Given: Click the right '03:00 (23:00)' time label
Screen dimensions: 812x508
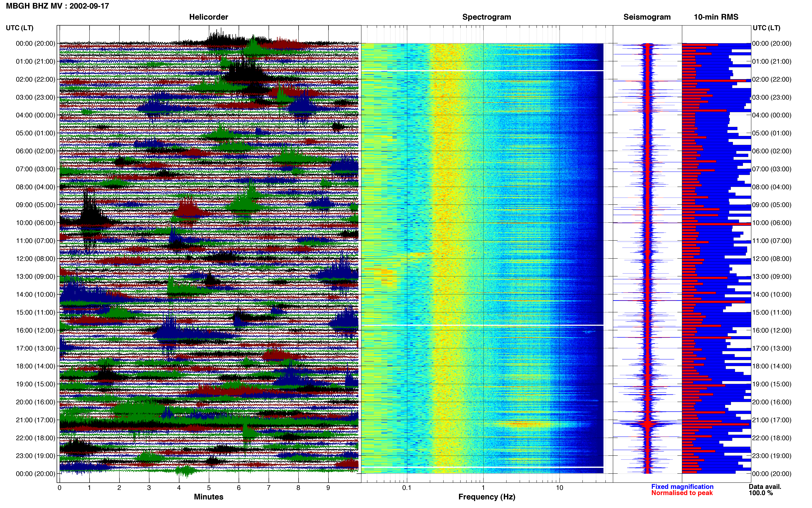Looking at the screenshot, I should (772, 97).
